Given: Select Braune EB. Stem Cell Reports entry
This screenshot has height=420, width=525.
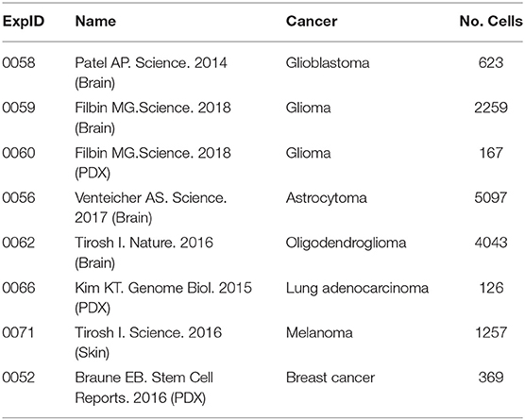Looking at the screenshot, I should click(x=144, y=388).
